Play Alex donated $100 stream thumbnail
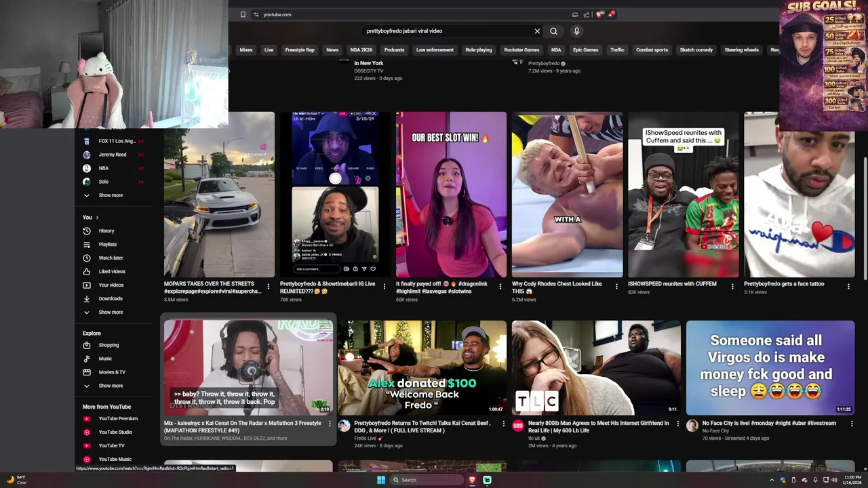The height and width of the screenshot is (488, 868). click(422, 367)
